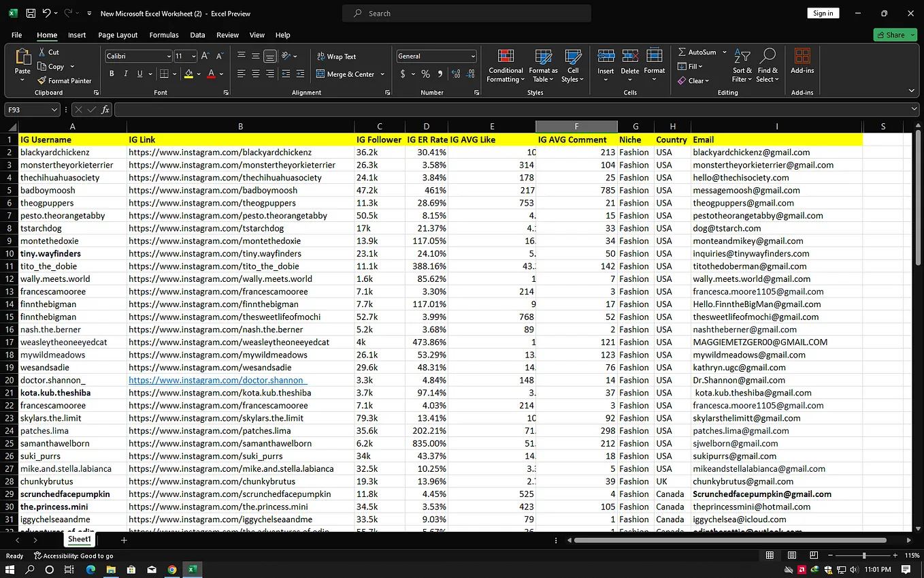Viewport: 924px width, 578px height.
Task: Switch to the Review tab
Action: tap(227, 35)
